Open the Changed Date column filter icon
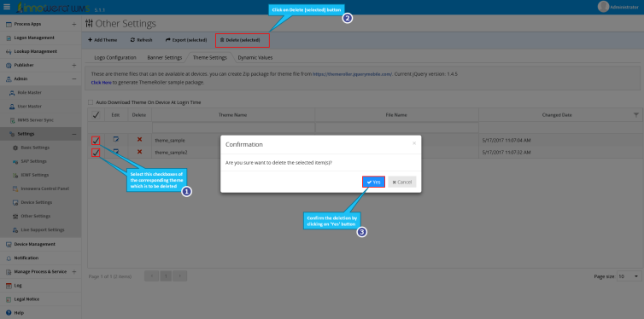This screenshot has width=644, height=319. 636,115
